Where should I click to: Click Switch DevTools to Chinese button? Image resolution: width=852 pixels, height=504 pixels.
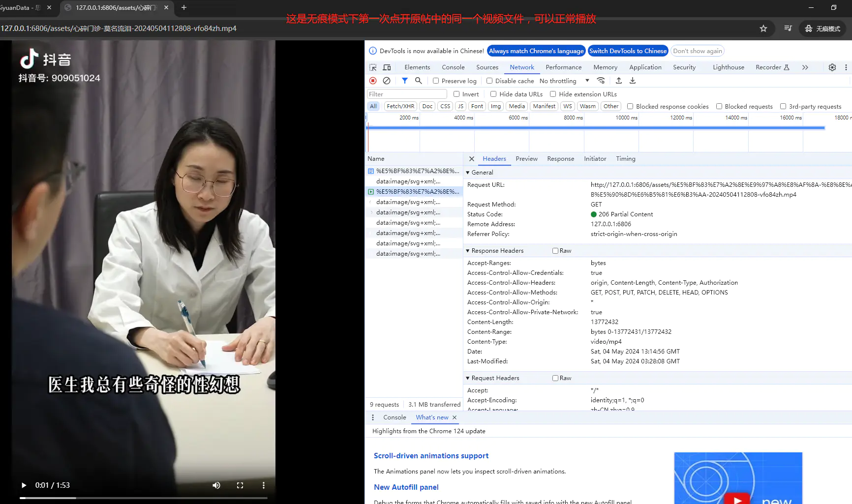(628, 51)
